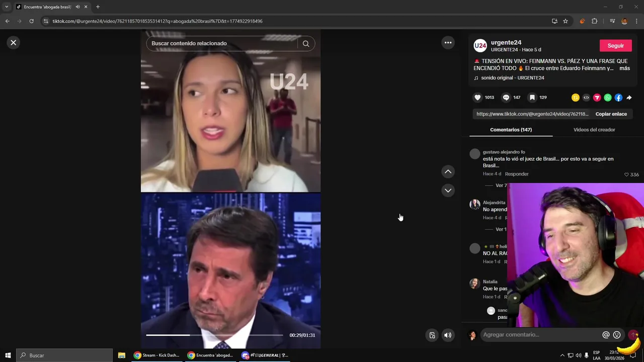Image resolution: width=644 pixels, height=362 pixels.
Task: Open the Chrome extensions puzzle icon
Action: [595, 21]
